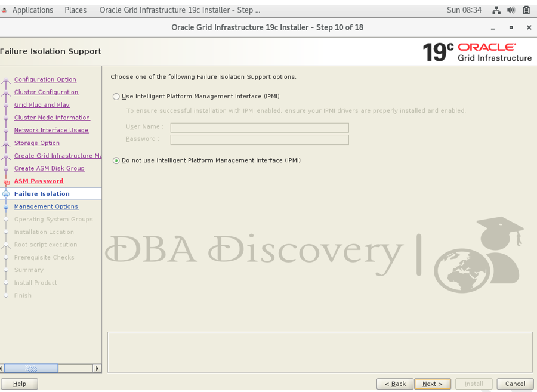Click the Applications launcher icon
Viewport: 537px width, 392px height.
[x=4, y=10]
